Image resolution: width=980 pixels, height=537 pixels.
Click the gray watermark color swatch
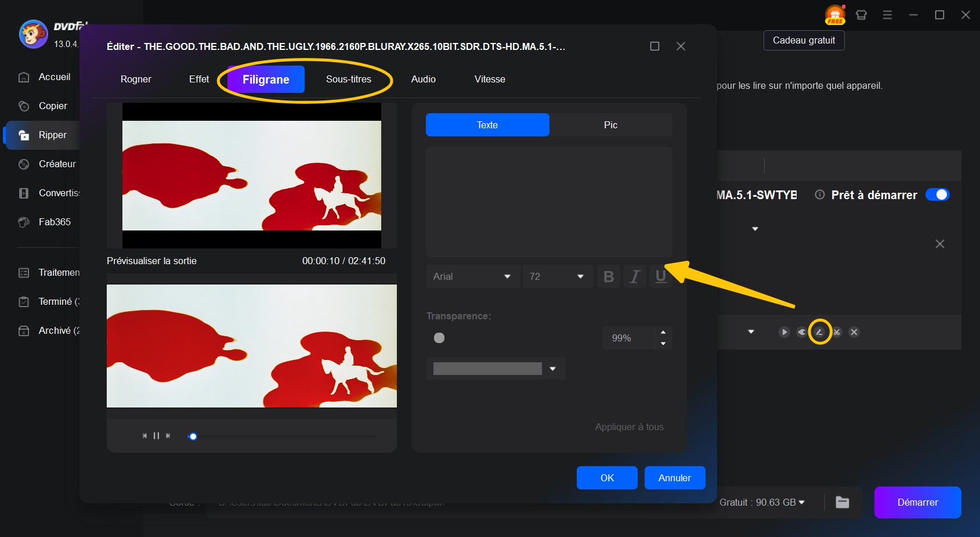coord(487,369)
